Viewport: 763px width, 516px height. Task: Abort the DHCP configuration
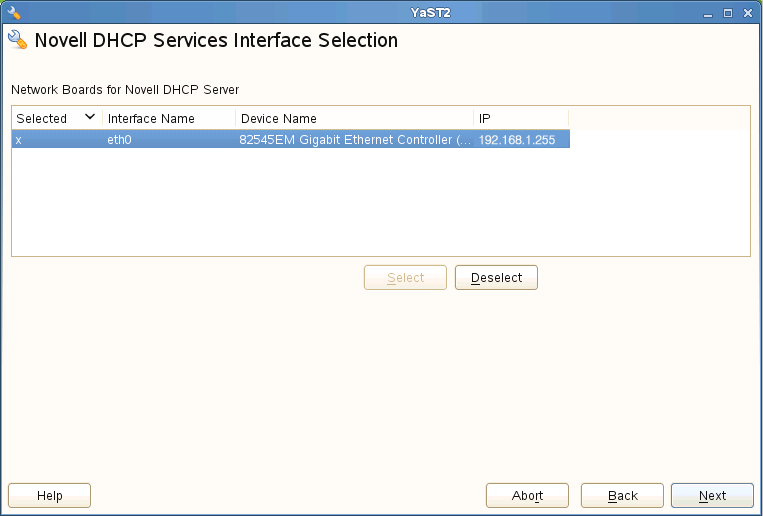527,496
